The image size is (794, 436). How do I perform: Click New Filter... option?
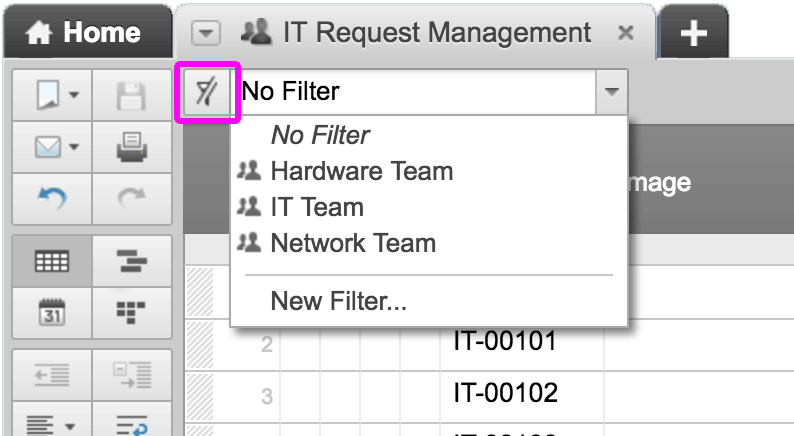(x=338, y=301)
